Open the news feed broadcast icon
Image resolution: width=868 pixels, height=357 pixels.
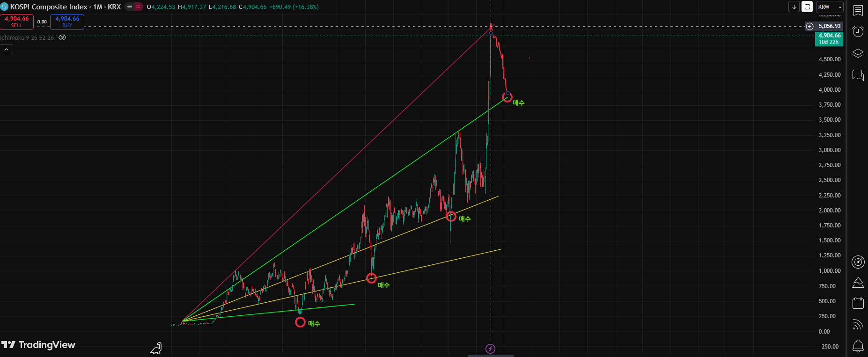click(x=858, y=324)
